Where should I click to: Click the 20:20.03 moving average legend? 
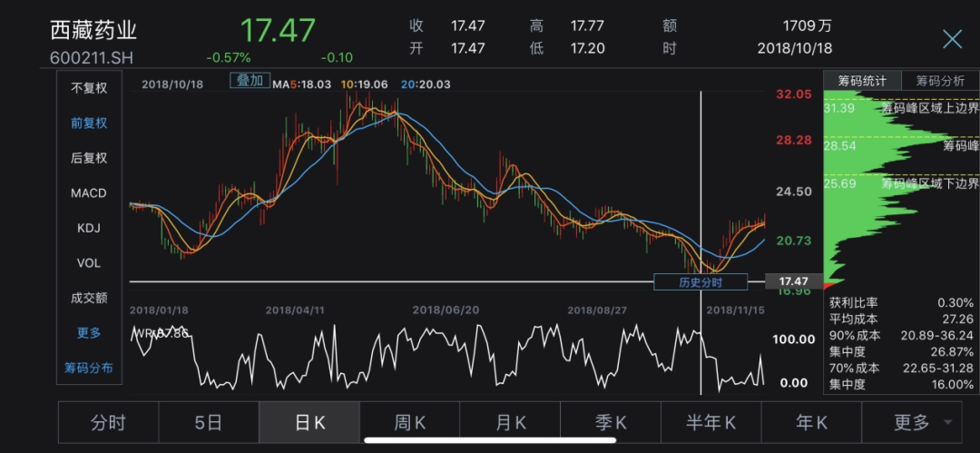click(426, 84)
